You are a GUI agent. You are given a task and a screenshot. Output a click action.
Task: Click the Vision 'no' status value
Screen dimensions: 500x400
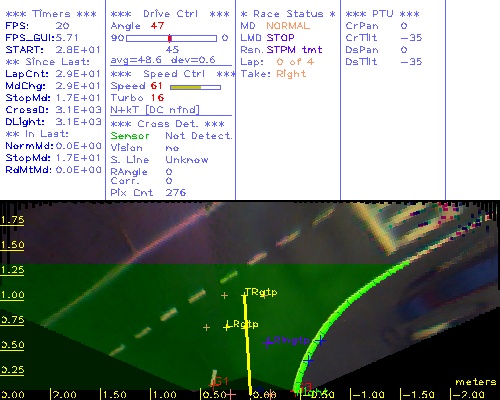tap(172, 148)
